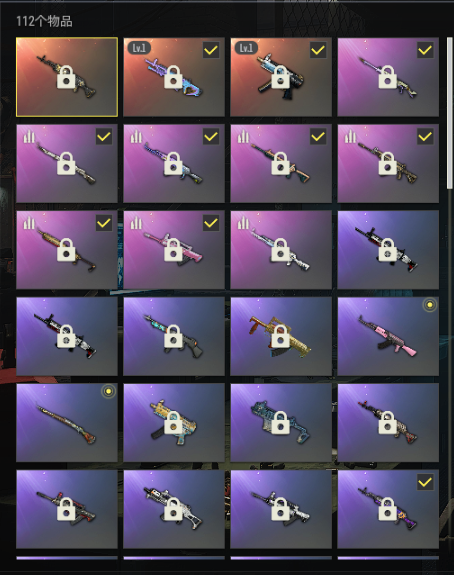This screenshot has height=575, width=454.
Task: Click the inventory scrollbar thumb
Action: pos(450,113)
